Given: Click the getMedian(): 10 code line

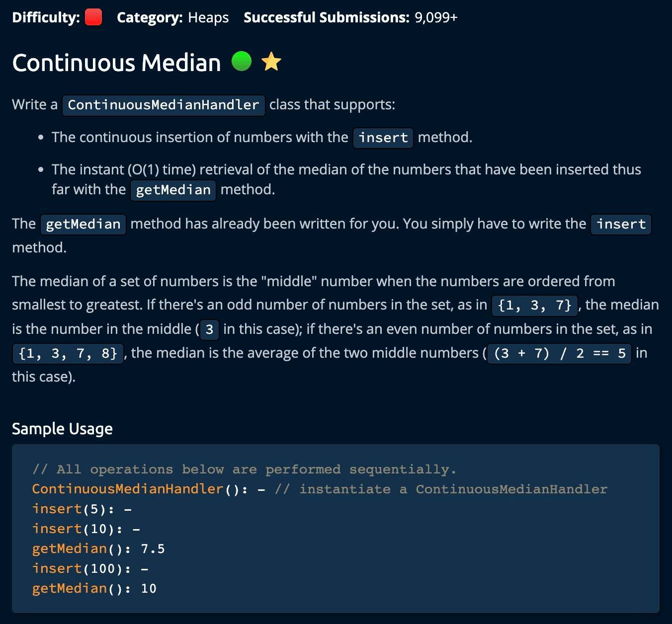Looking at the screenshot, I should (x=94, y=589).
